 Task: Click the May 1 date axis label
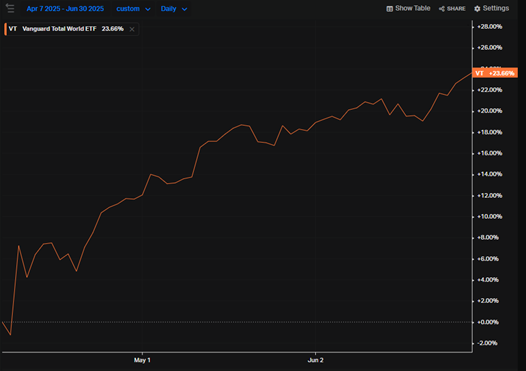pyautogui.click(x=142, y=360)
